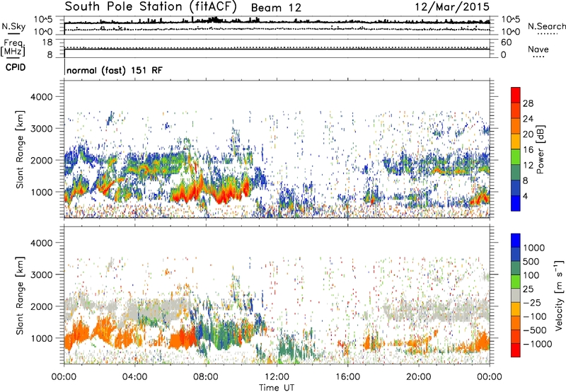Click the 'Nave' legend label
This screenshot has width=566, height=392.
538,50
